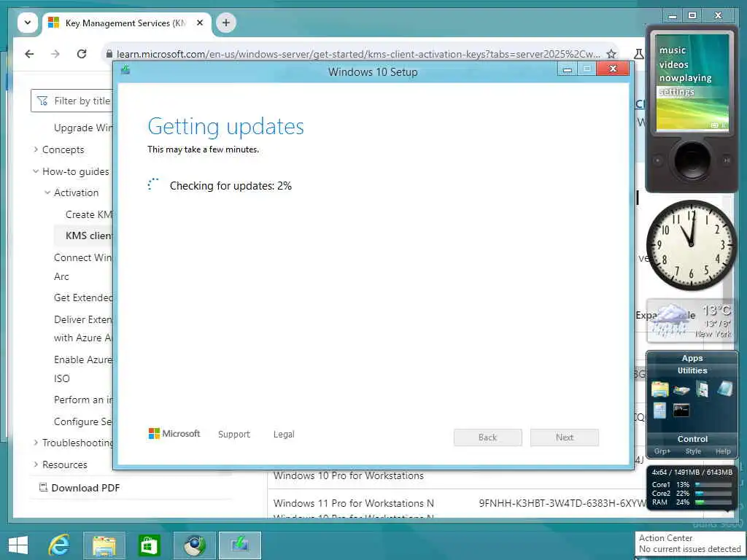Viewport: 747px width, 560px height.
Task: Open the Upgrade Win sidebar item
Action: click(83, 128)
